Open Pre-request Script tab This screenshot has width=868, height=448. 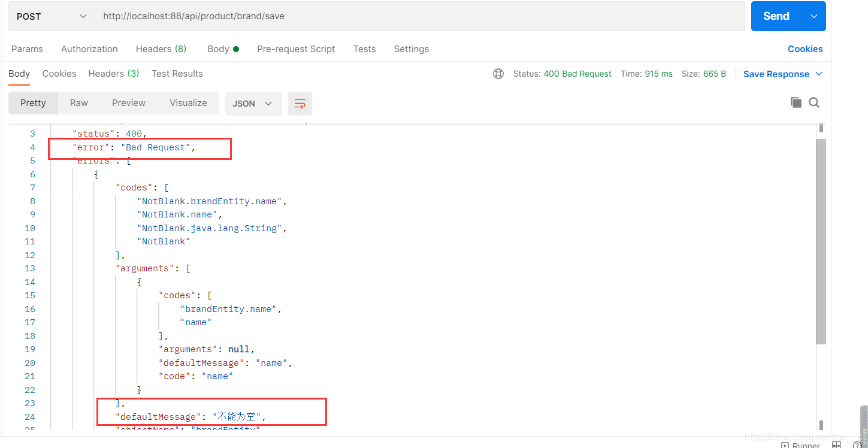point(296,49)
